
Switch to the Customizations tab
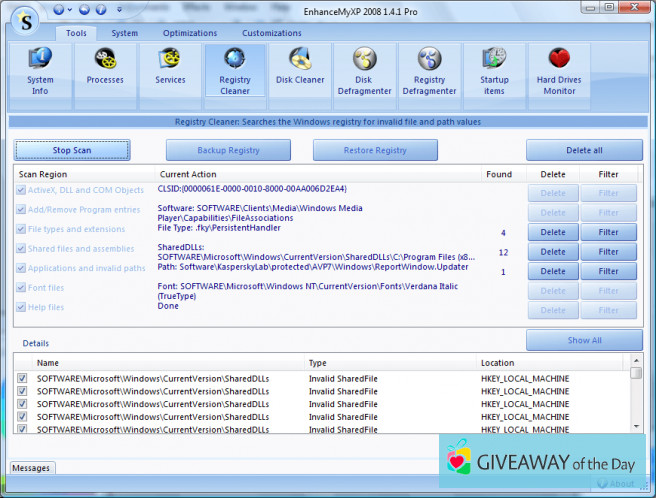point(271,33)
